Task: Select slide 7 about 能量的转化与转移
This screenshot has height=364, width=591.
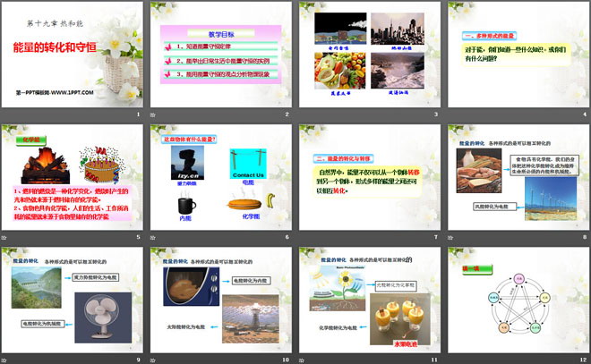Action: [x=370, y=177]
